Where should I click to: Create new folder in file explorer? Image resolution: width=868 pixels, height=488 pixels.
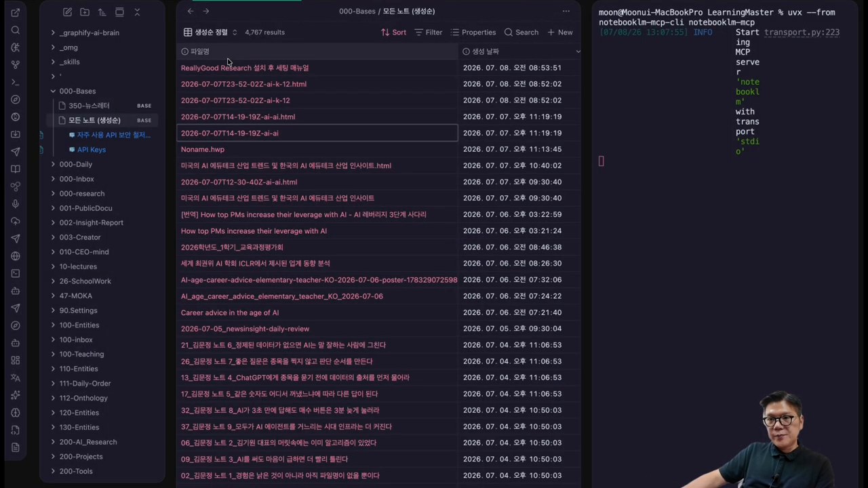point(85,12)
